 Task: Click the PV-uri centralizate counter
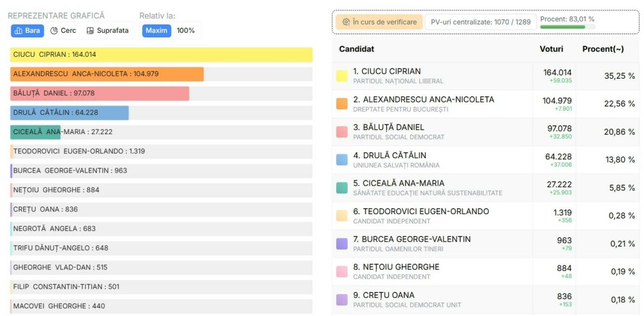(480, 22)
